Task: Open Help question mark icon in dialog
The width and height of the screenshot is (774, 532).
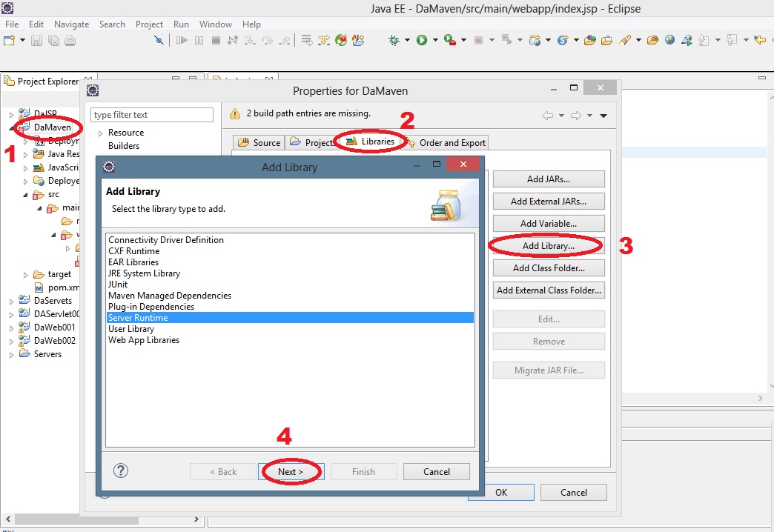Action: (x=121, y=471)
